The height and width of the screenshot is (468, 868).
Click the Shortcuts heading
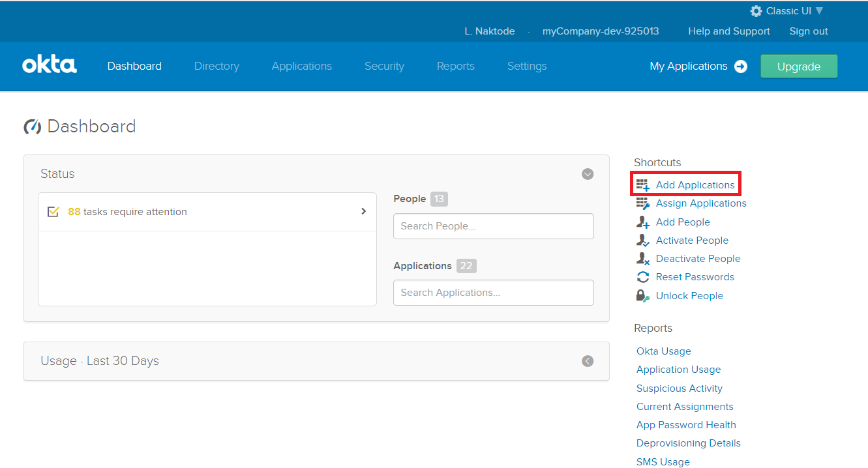pyautogui.click(x=657, y=162)
